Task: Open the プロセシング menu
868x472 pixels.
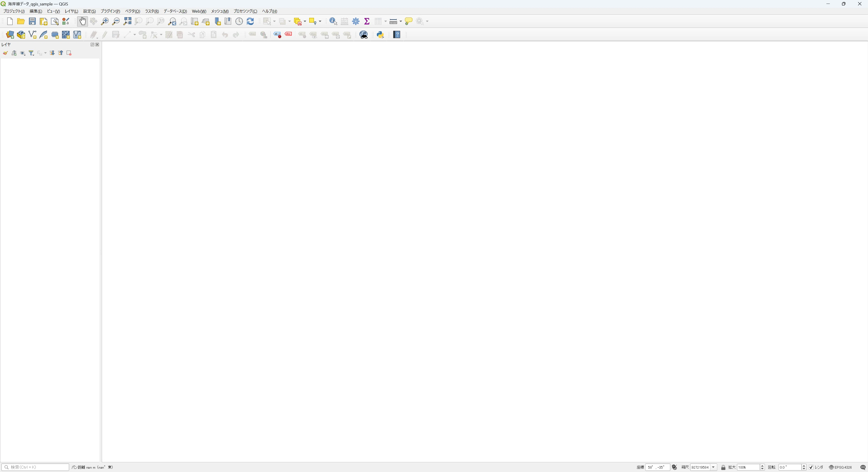Action: 245,11
